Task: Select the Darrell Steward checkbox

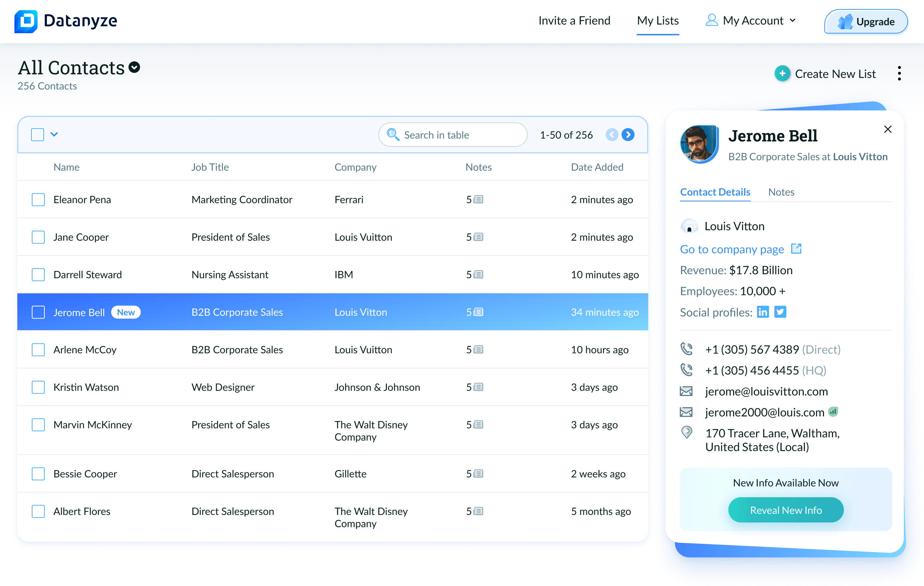Action: coord(38,275)
